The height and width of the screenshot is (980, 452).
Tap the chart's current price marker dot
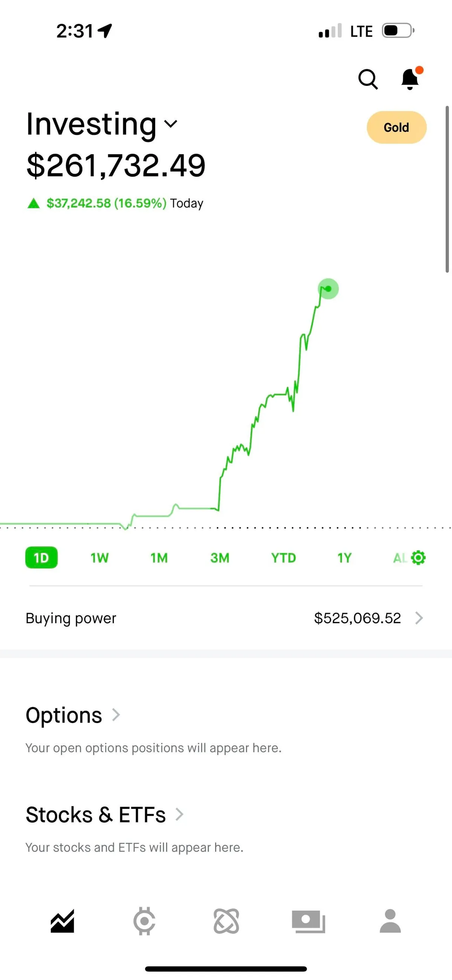click(x=328, y=289)
